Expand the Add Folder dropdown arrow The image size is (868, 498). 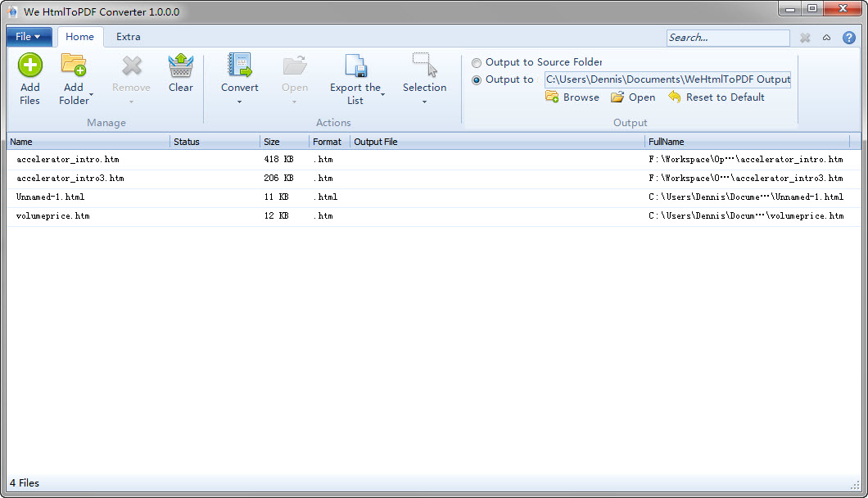[x=92, y=95]
